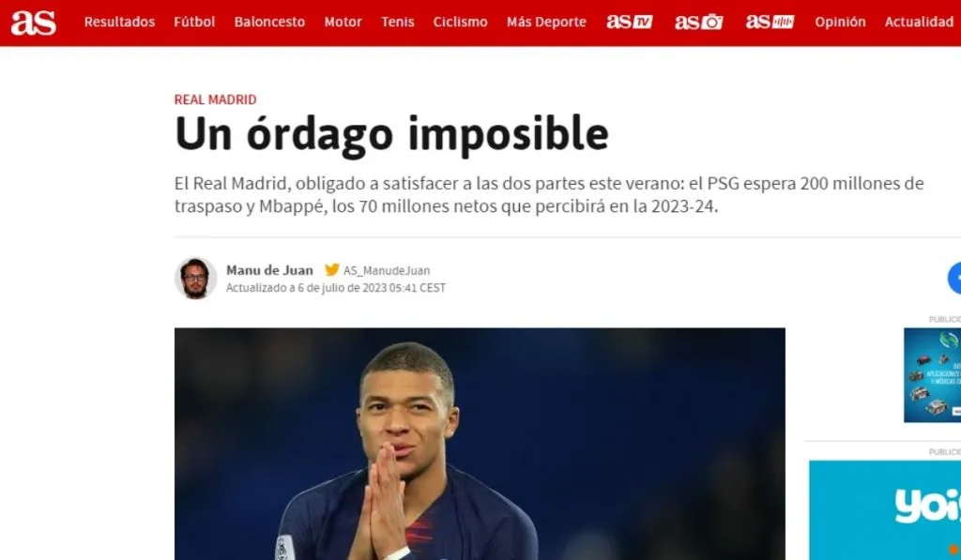Switch to the Tenis section
961x560 pixels.
(398, 23)
